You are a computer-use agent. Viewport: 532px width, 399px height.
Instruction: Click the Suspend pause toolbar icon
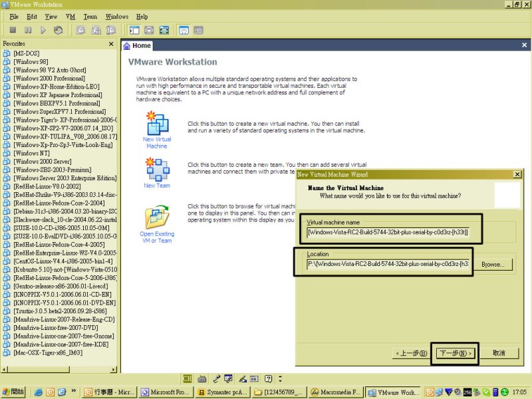pos(28,30)
